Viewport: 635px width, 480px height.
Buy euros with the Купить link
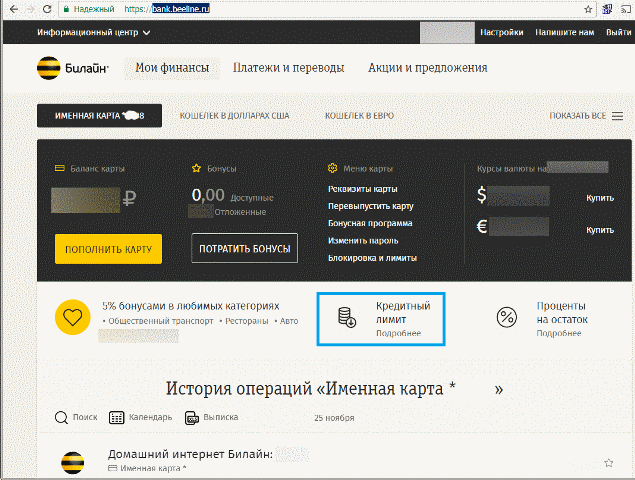[x=600, y=230]
